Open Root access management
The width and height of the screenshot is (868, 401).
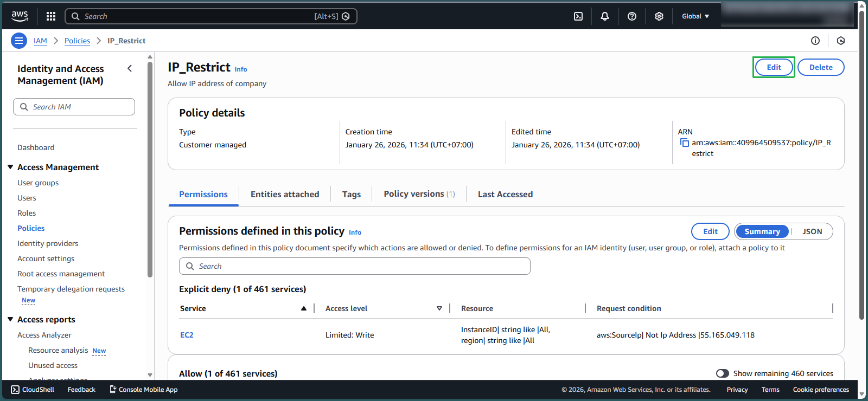point(61,274)
